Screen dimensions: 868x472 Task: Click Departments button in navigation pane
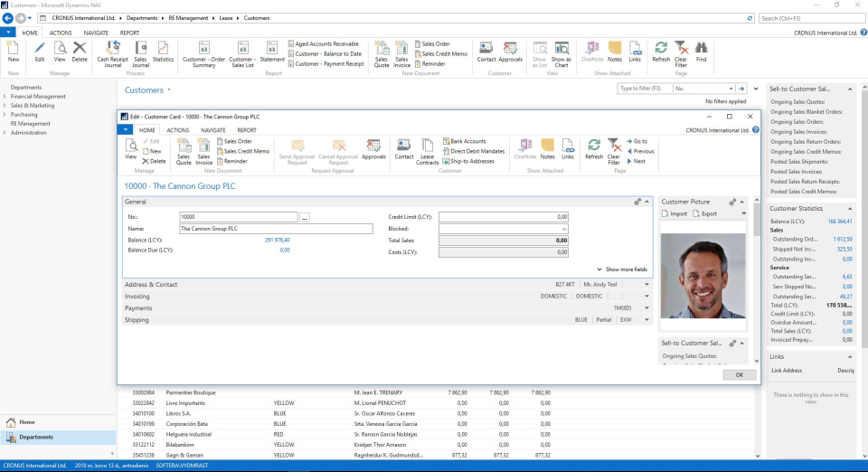tap(58, 437)
